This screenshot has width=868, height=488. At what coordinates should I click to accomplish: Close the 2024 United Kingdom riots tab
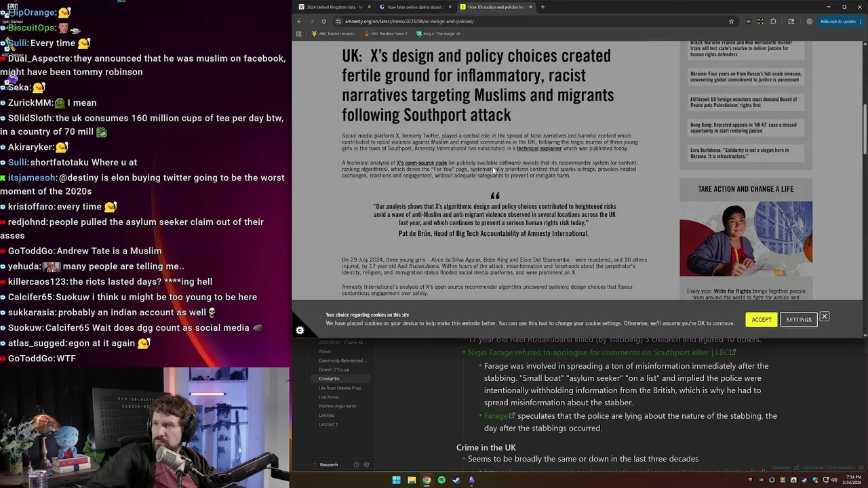369,7
